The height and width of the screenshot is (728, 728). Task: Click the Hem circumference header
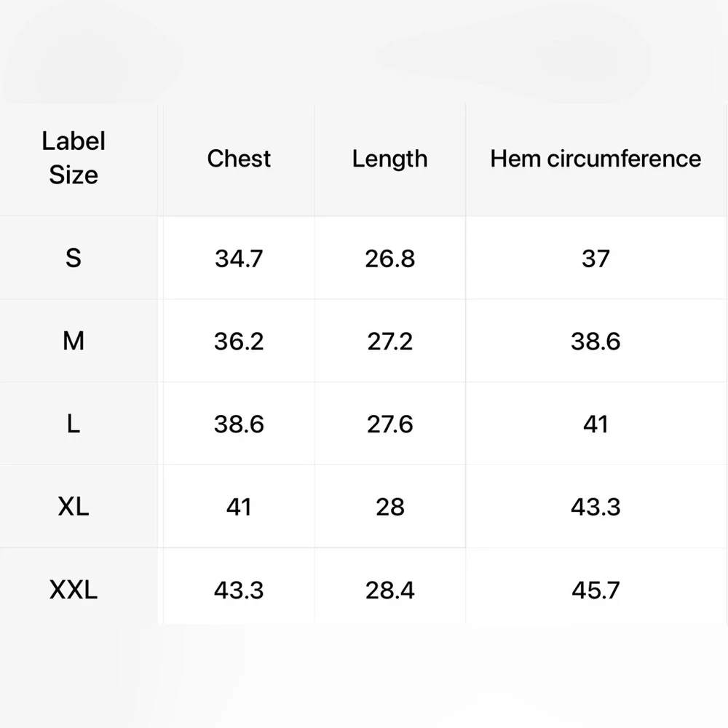(596, 159)
